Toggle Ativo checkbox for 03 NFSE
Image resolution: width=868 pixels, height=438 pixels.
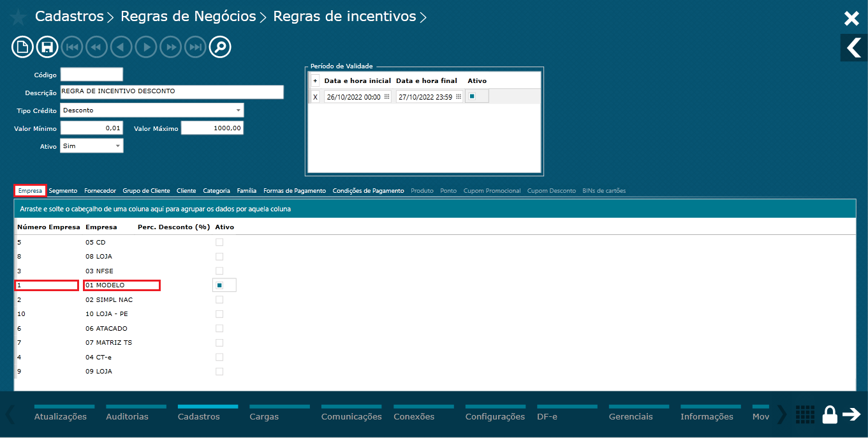219,271
